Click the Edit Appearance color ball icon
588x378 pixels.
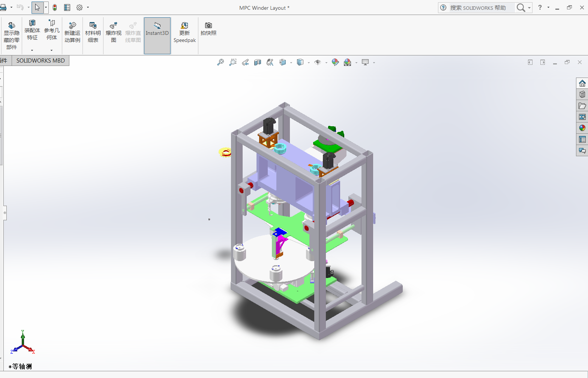pos(335,62)
